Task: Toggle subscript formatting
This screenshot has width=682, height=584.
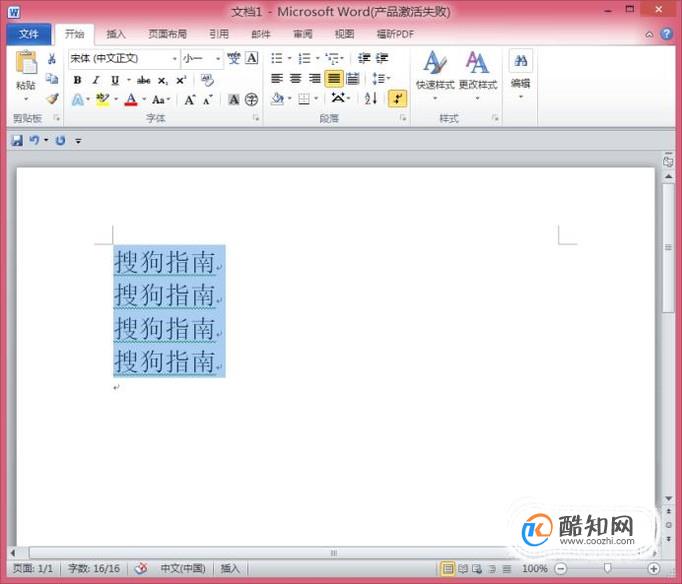Action: (163, 80)
